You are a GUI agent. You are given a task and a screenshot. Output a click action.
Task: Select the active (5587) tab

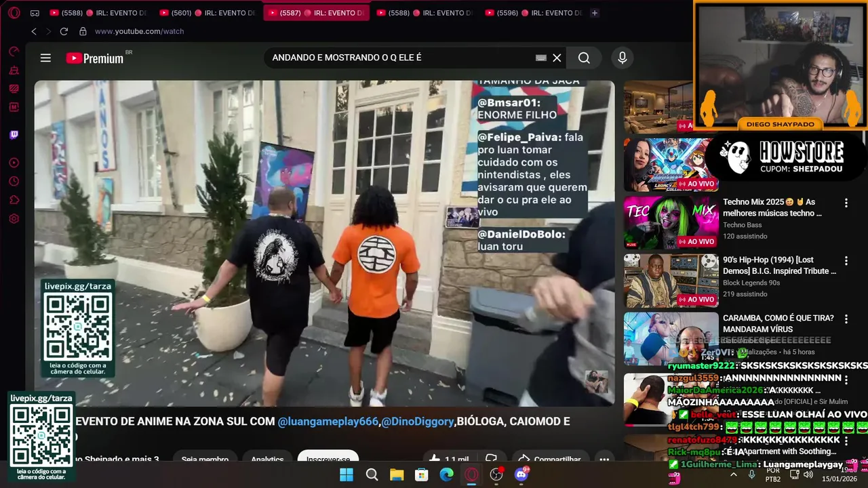(x=316, y=13)
